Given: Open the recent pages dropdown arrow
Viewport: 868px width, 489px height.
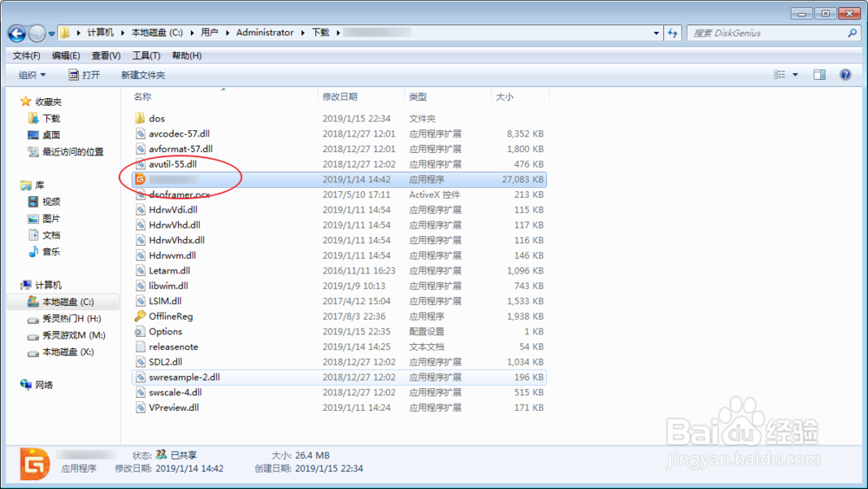Looking at the screenshot, I should [x=51, y=34].
